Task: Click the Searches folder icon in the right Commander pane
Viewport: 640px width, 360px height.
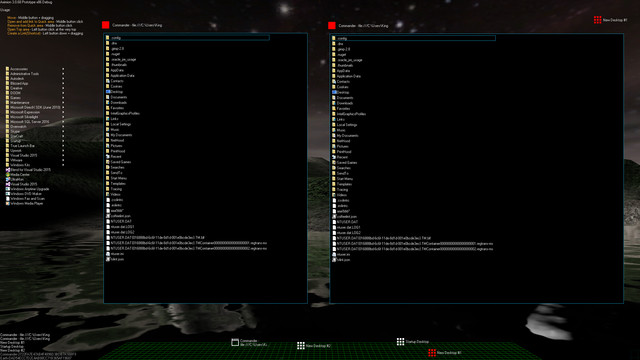Action: tap(334, 168)
